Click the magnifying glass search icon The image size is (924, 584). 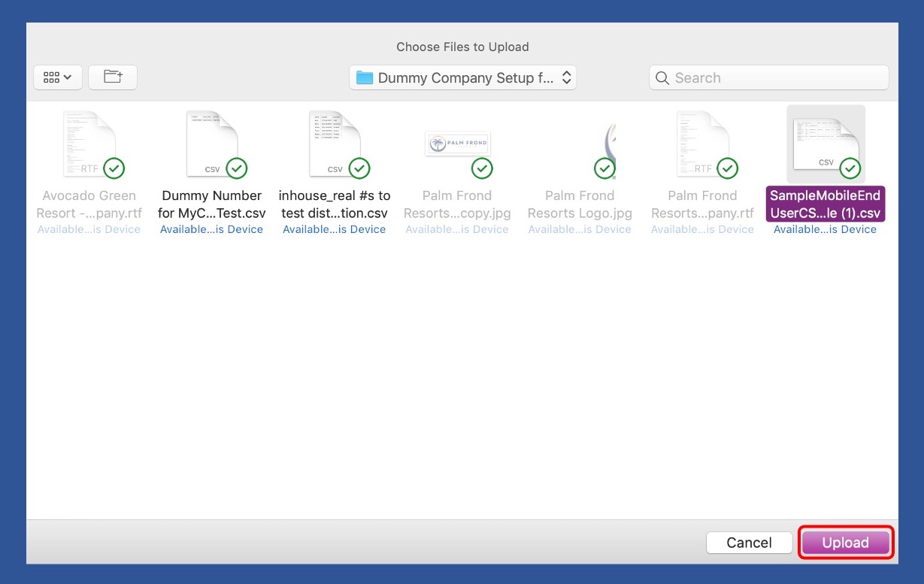[662, 78]
